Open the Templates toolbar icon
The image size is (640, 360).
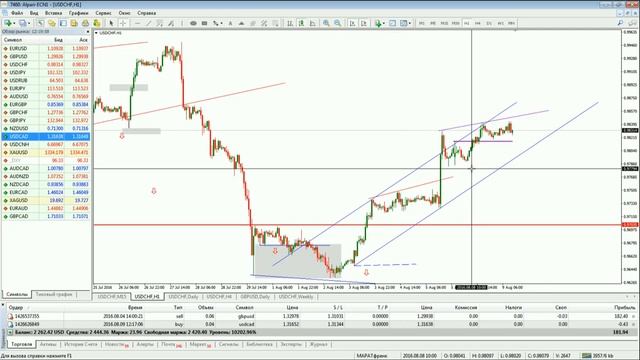point(404,23)
